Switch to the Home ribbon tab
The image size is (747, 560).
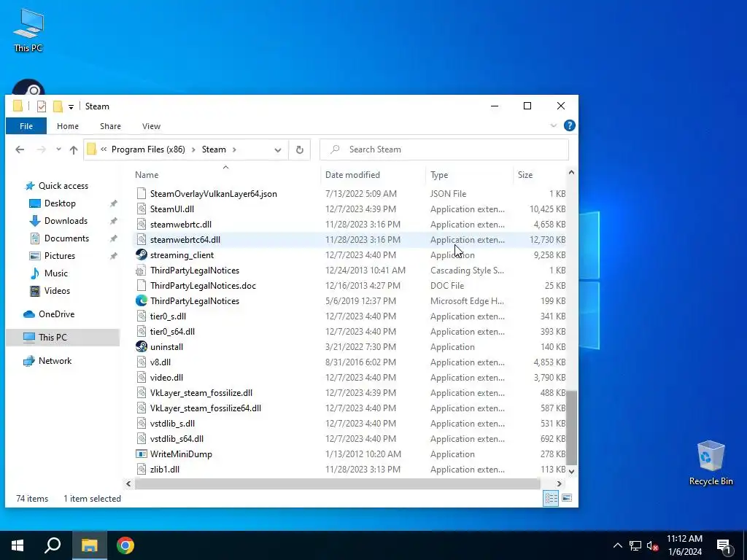[x=68, y=126]
